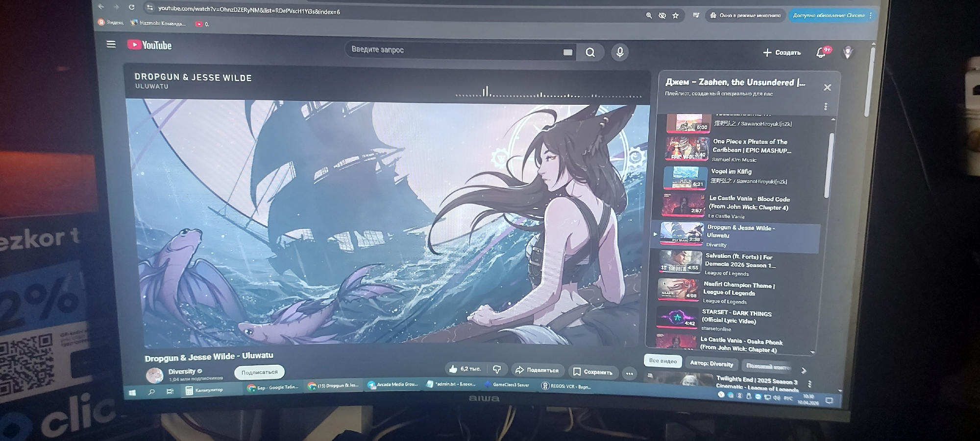Screen dimensions: 980x441
Task: Open Chrome three-dot menu
Action: click(870, 16)
